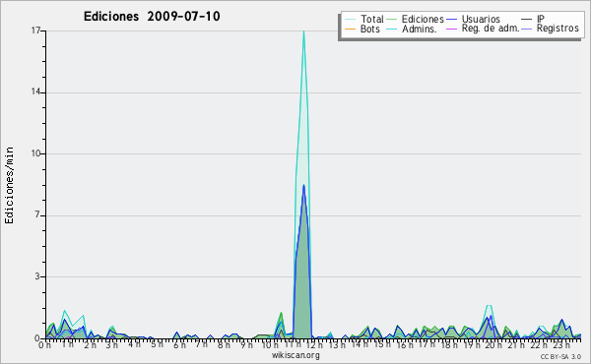Viewport: 591px width, 364px height.
Task: Click the chart title 'Ediciones 2009-07-10'
Action: [x=152, y=17]
